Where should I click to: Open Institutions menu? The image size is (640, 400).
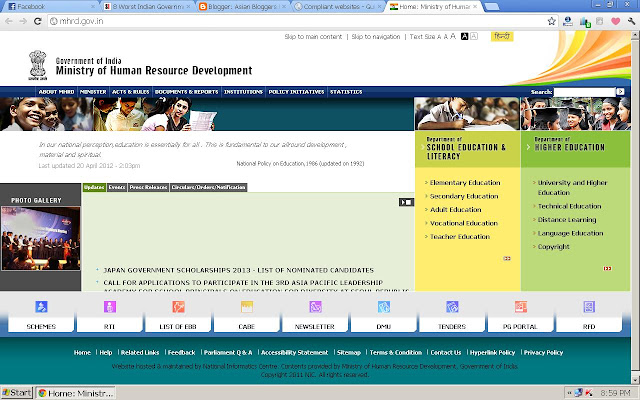click(243, 92)
